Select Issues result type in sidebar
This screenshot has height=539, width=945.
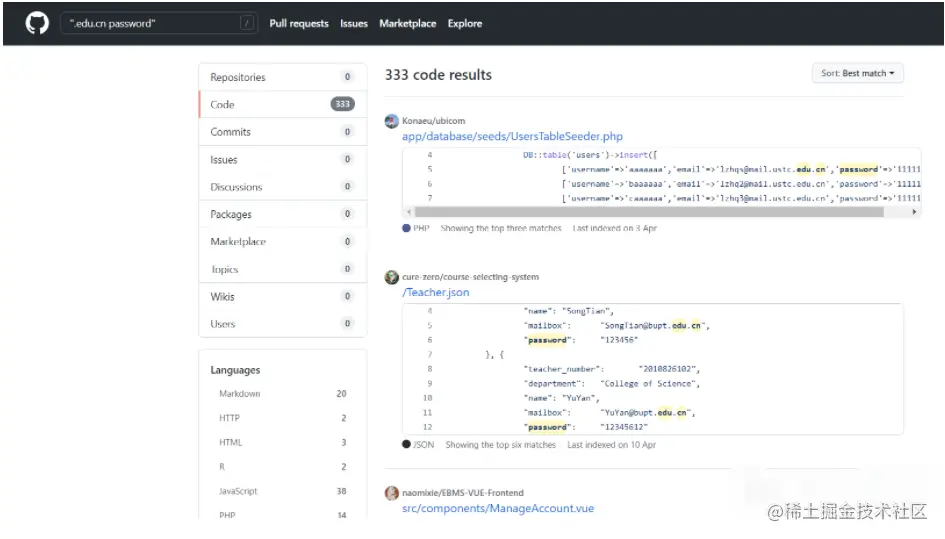(x=283, y=159)
